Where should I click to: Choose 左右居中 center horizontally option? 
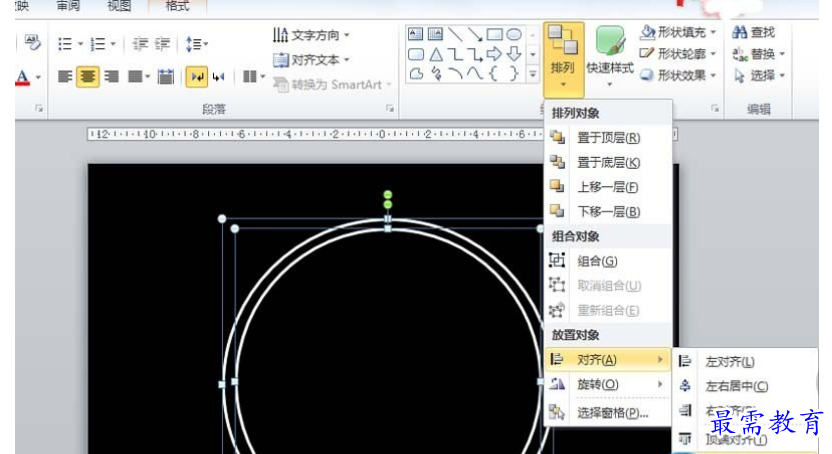pos(744,386)
